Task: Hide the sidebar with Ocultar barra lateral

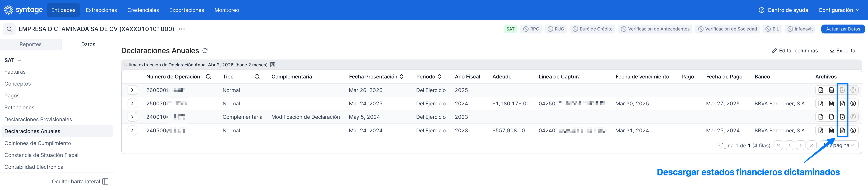Action: pyautogui.click(x=80, y=182)
